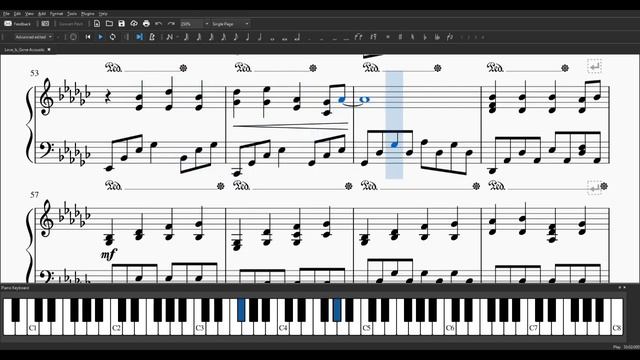Select the mf dynamic marking
This screenshot has height=360, width=640.
(x=109, y=254)
